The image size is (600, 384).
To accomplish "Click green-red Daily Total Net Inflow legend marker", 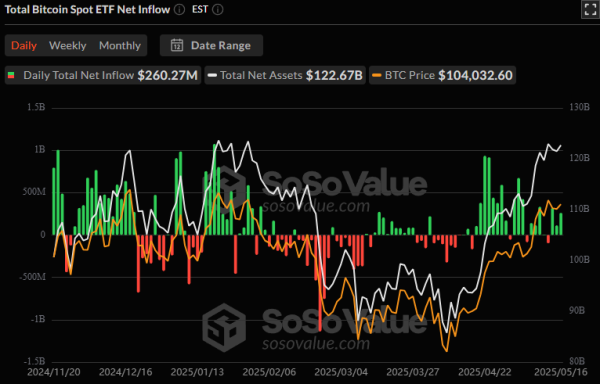I will tap(11, 75).
